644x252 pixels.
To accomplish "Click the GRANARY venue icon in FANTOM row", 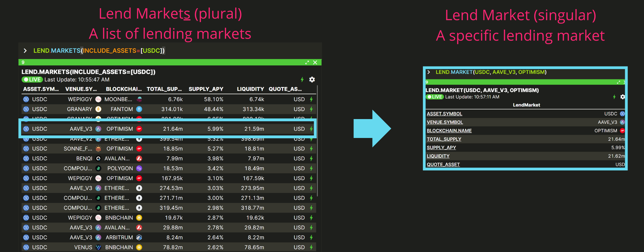I will click(98, 109).
